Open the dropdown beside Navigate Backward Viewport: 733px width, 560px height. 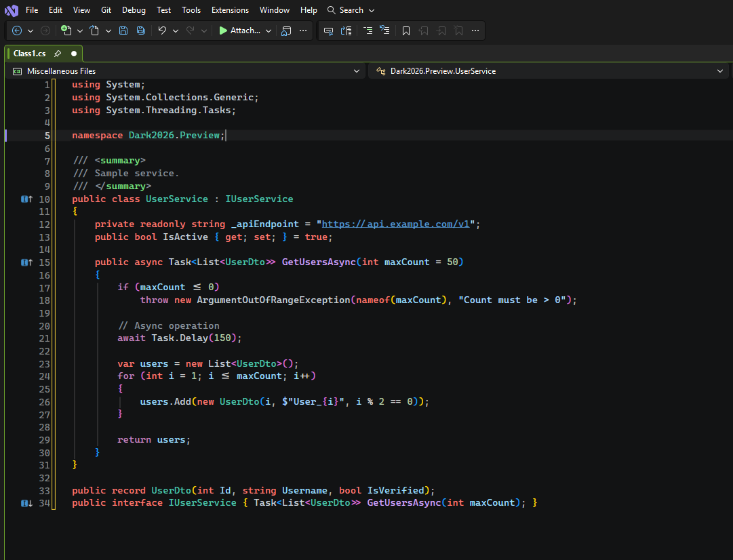point(31,31)
